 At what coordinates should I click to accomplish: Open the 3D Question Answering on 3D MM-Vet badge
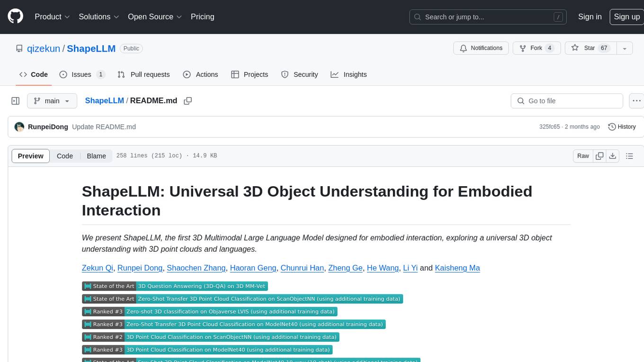point(175,286)
